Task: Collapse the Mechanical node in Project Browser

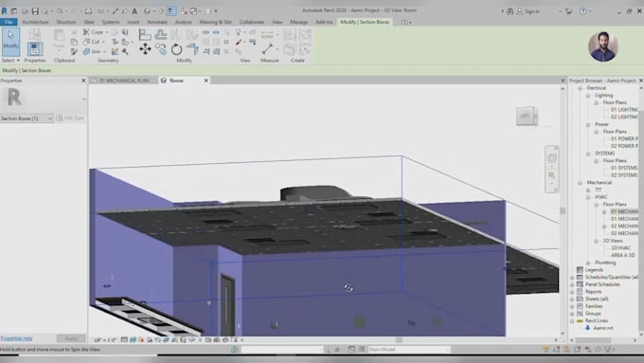Action: (580, 183)
